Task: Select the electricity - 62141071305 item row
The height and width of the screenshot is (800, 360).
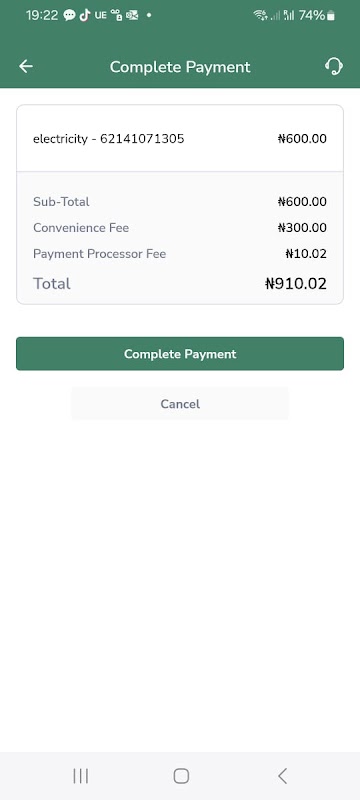Action: click(x=180, y=138)
